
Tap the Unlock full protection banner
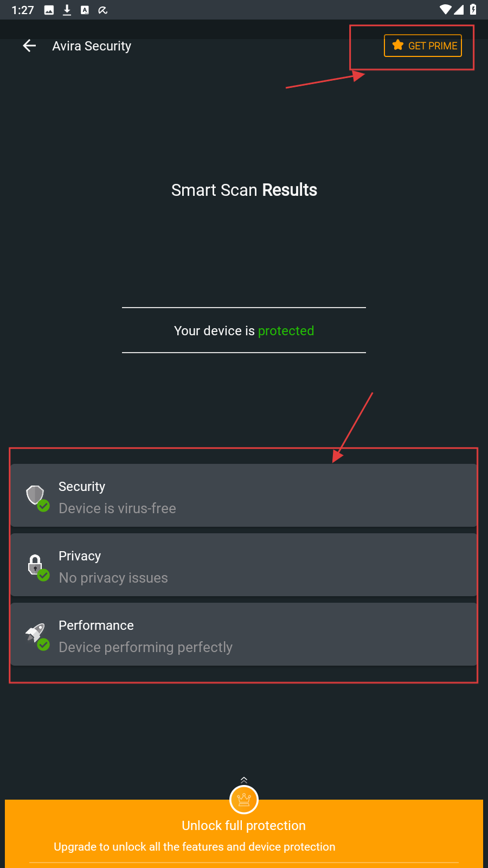click(244, 826)
